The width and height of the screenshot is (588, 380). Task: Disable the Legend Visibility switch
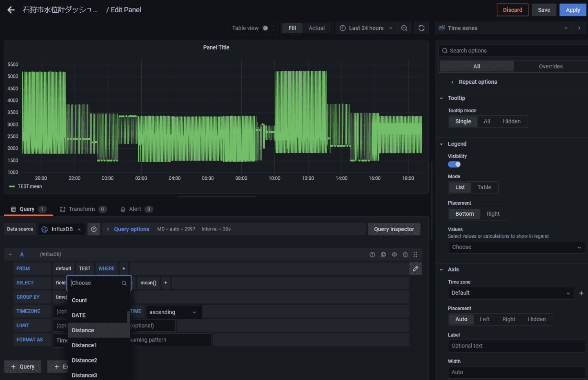coord(454,164)
